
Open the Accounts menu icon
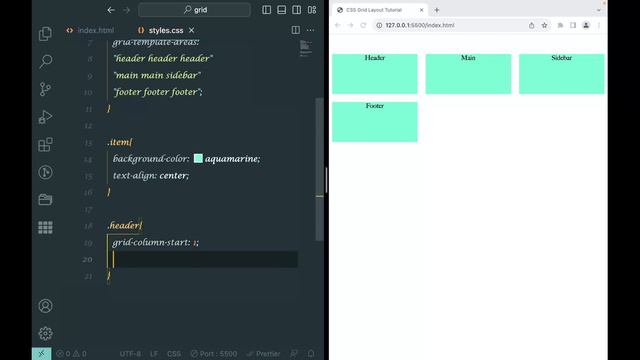point(45,306)
